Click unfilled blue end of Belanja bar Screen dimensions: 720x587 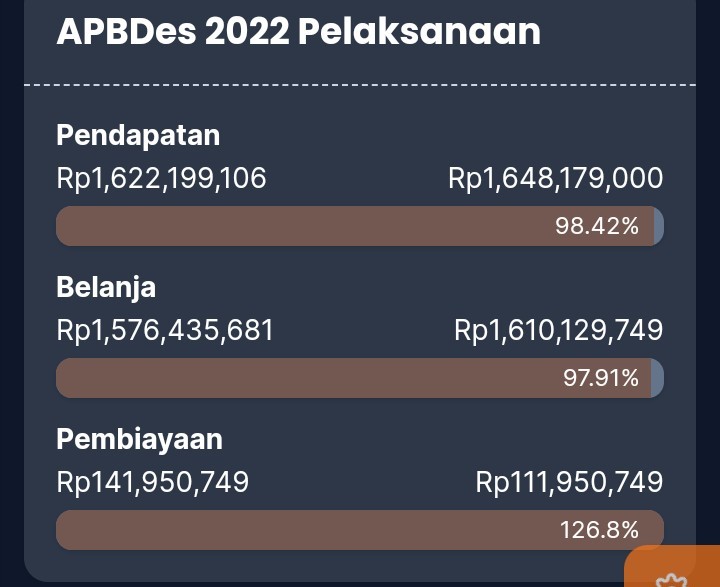tap(658, 378)
